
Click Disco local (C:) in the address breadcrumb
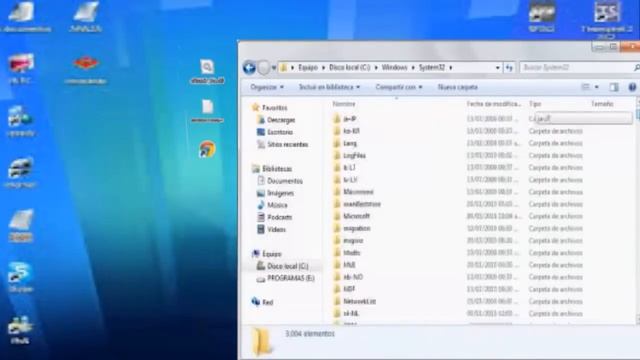click(x=349, y=67)
